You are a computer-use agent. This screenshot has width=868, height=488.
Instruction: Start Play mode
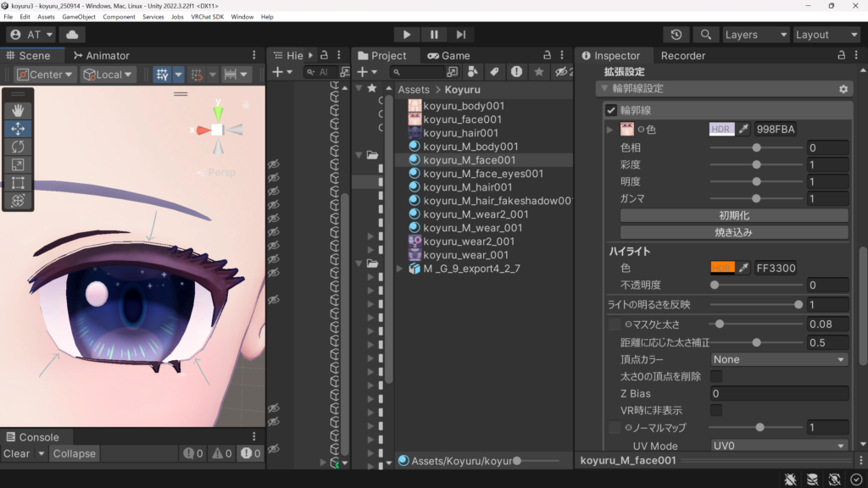[407, 34]
